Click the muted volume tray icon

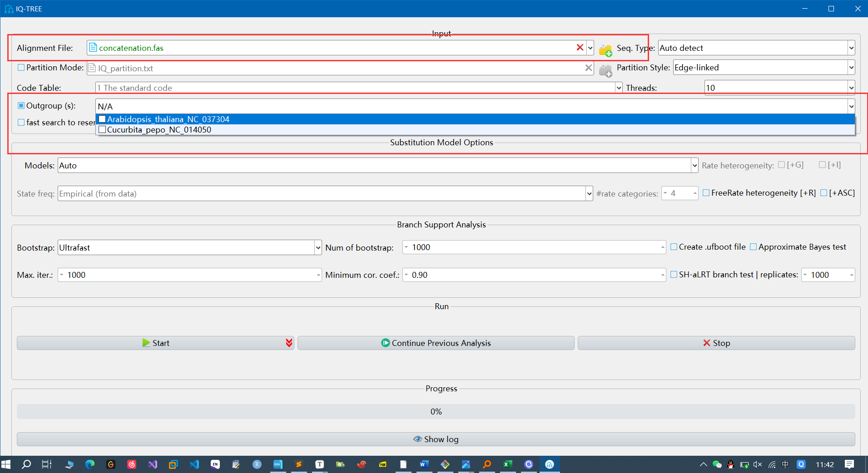(x=758, y=464)
